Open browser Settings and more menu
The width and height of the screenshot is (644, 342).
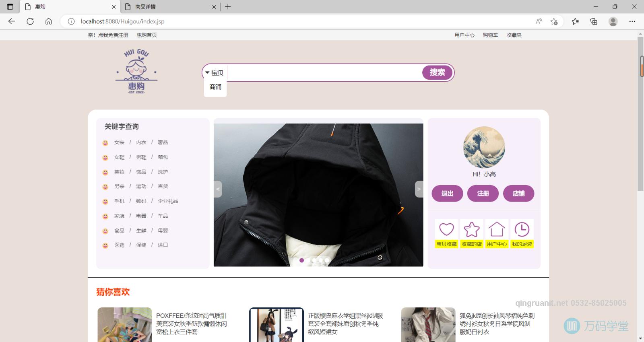coord(632,21)
